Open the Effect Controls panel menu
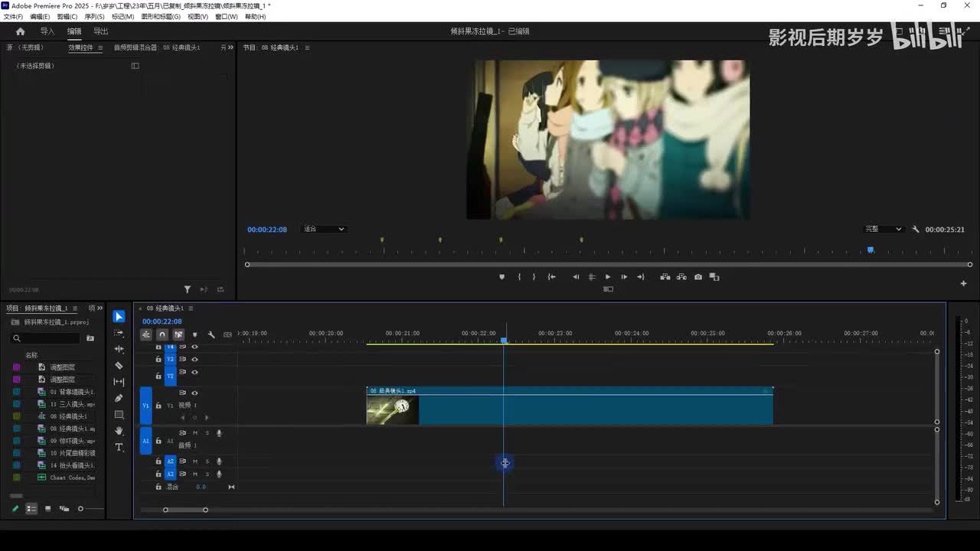The width and height of the screenshot is (980, 551). pyautogui.click(x=100, y=47)
